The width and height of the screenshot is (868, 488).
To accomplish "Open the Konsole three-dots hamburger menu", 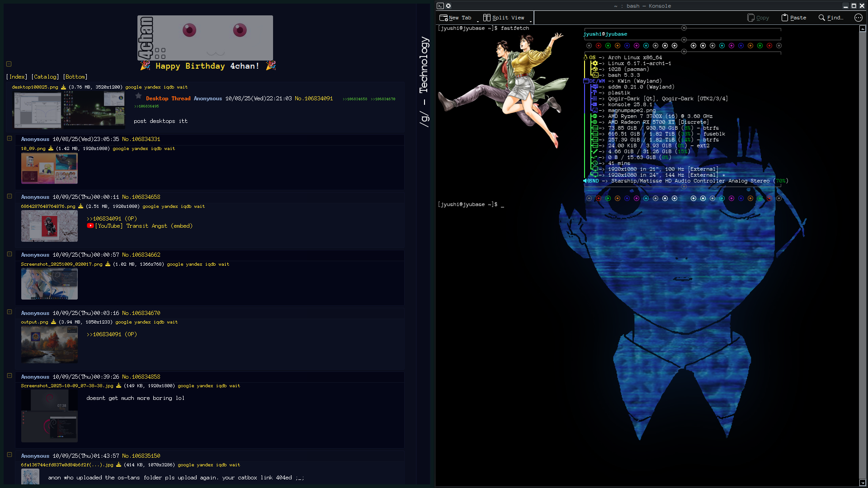I will tap(858, 18).
